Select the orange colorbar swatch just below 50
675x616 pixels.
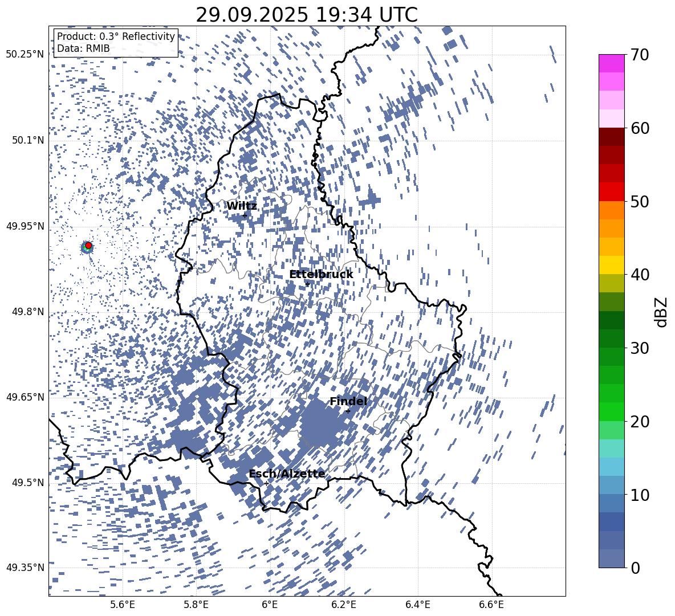pos(611,210)
